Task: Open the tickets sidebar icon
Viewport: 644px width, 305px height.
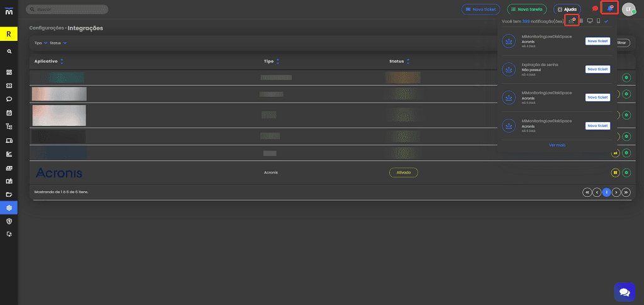Action: point(9,86)
